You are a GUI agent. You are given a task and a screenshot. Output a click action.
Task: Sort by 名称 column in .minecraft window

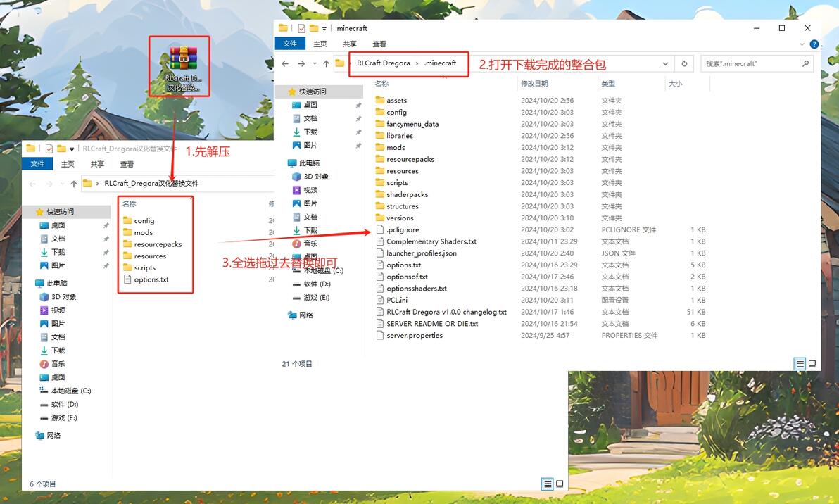[381, 84]
